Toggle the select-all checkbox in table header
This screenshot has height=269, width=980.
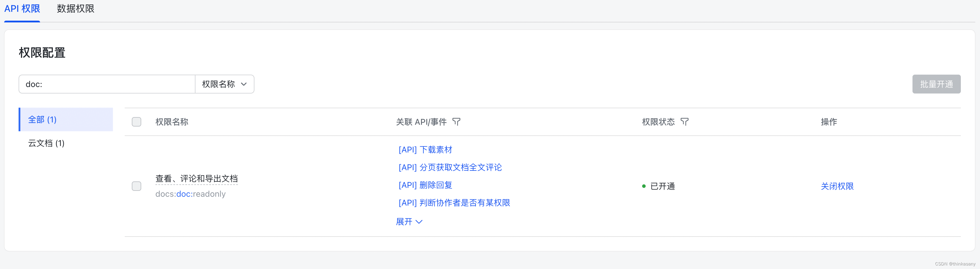click(x=137, y=122)
